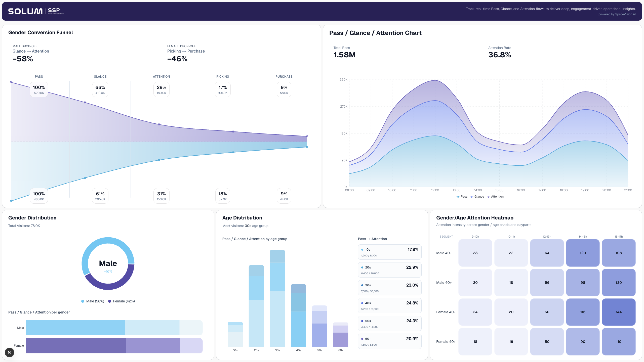Click the 60+ age group card
644x362 pixels.
(x=389, y=341)
